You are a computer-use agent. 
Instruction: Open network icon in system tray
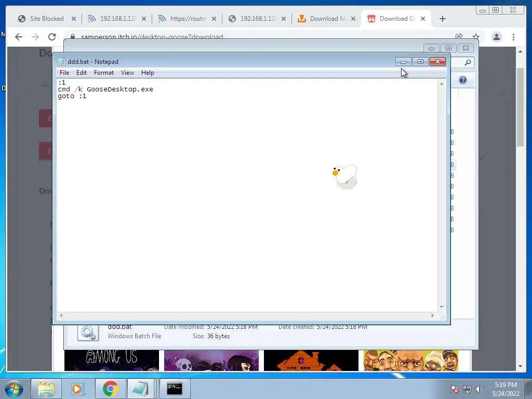tap(467, 390)
